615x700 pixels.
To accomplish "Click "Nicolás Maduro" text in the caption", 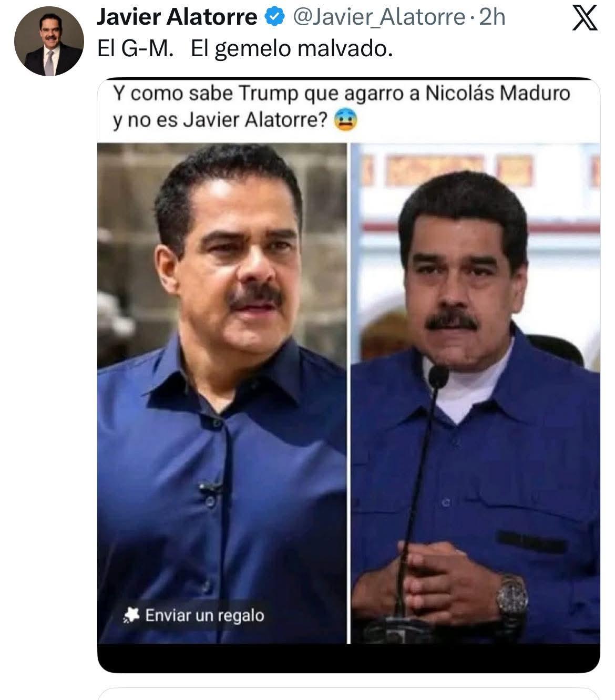I will (497, 93).
